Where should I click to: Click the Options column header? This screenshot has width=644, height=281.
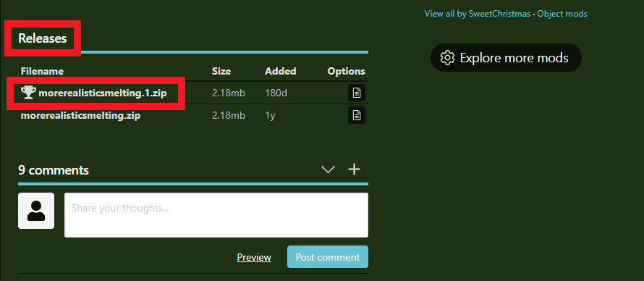(346, 71)
